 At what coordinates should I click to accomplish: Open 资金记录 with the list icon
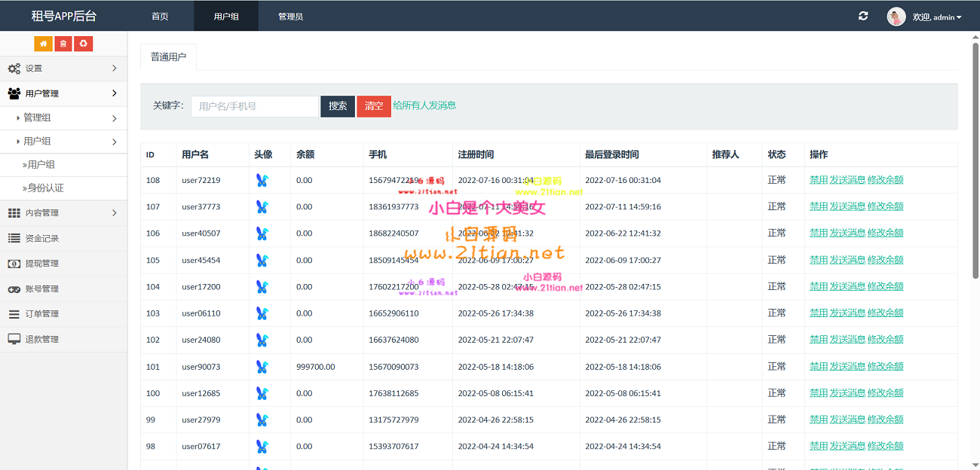(41, 238)
